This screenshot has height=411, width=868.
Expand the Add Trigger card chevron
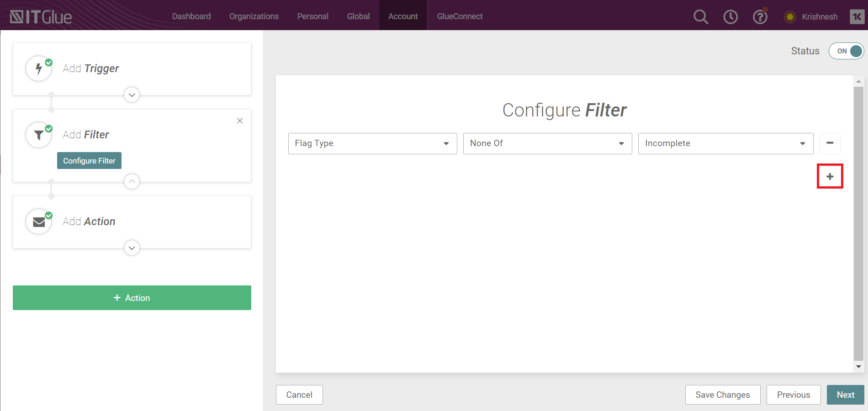[x=132, y=95]
